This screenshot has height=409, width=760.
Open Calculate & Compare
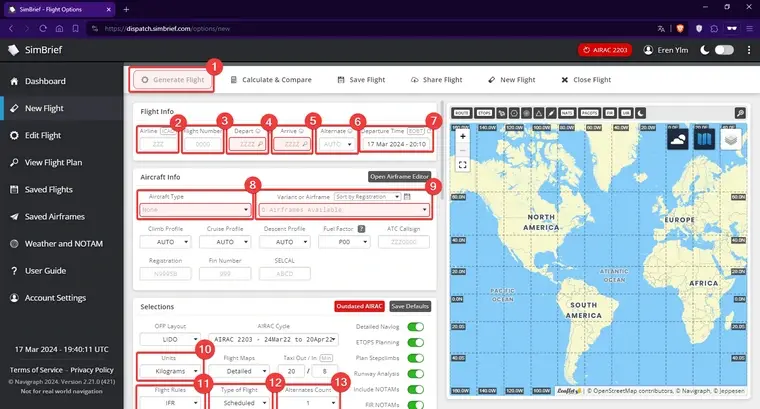[271, 80]
